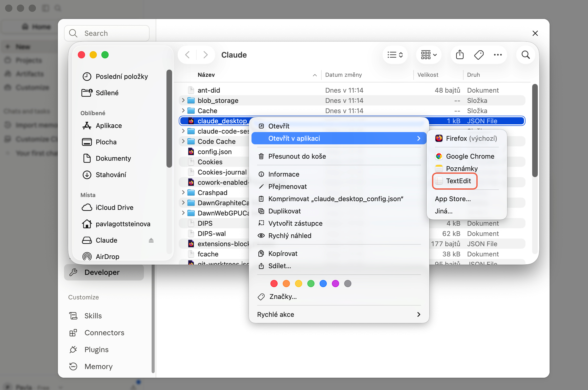The height and width of the screenshot is (390, 588).
Task: Sort by the Druh column header
Action: pyautogui.click(x=473, y=75)
